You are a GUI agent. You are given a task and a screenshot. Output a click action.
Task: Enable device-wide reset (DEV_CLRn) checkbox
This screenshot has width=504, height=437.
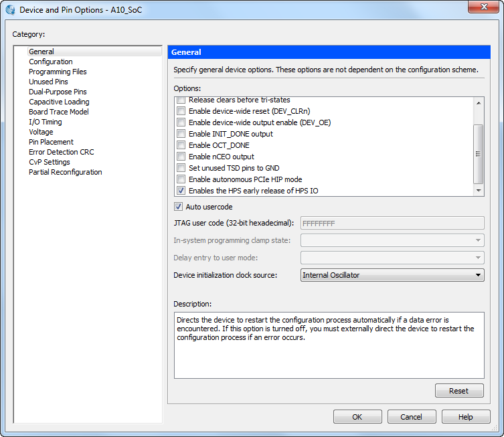click(181, 111)
